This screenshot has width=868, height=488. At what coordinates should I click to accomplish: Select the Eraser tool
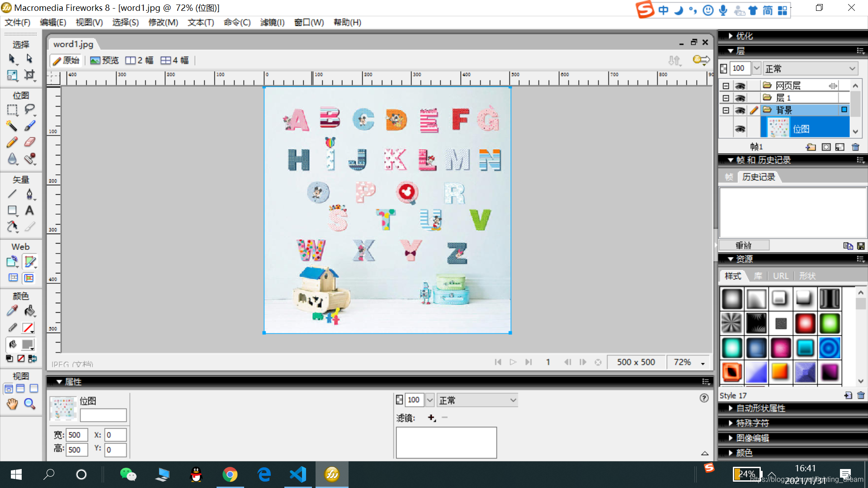(x=29, y=142)
